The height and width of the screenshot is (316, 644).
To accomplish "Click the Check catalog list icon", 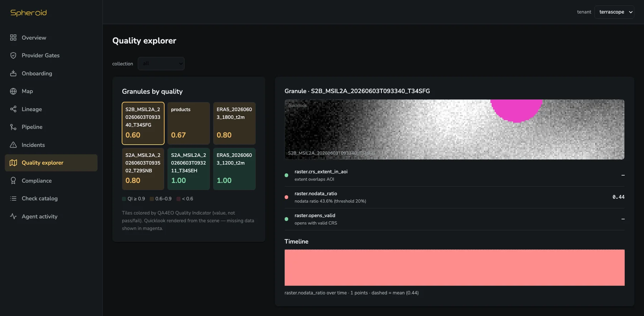I will click(13, 198).
